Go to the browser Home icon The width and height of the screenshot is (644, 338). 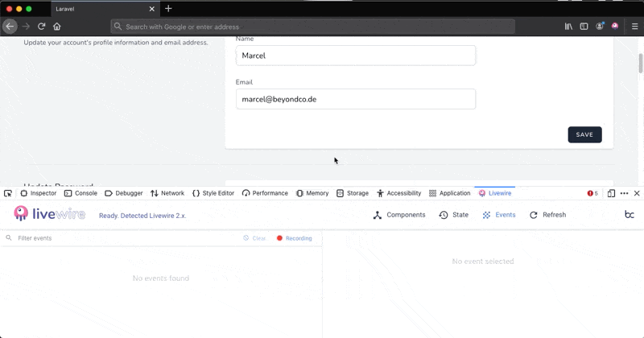(56, 27)
